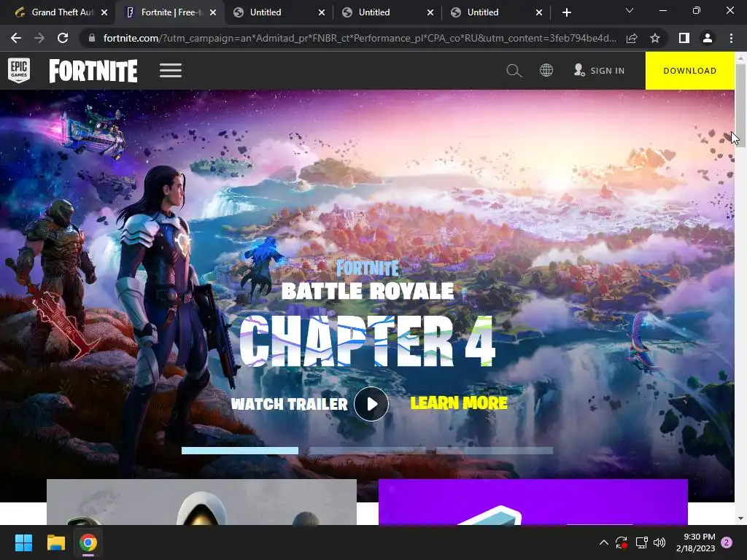The width and height of the screenshot is (747, 560).
Task: Show hidden system tray icons
Action: pyautogui.click(x=603, y=542)
